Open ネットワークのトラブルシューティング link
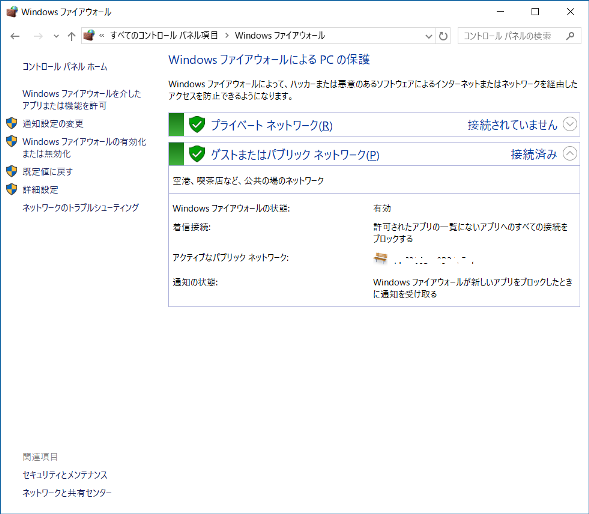The width and height of the screenshot is (589, 514). coord(81,208)
